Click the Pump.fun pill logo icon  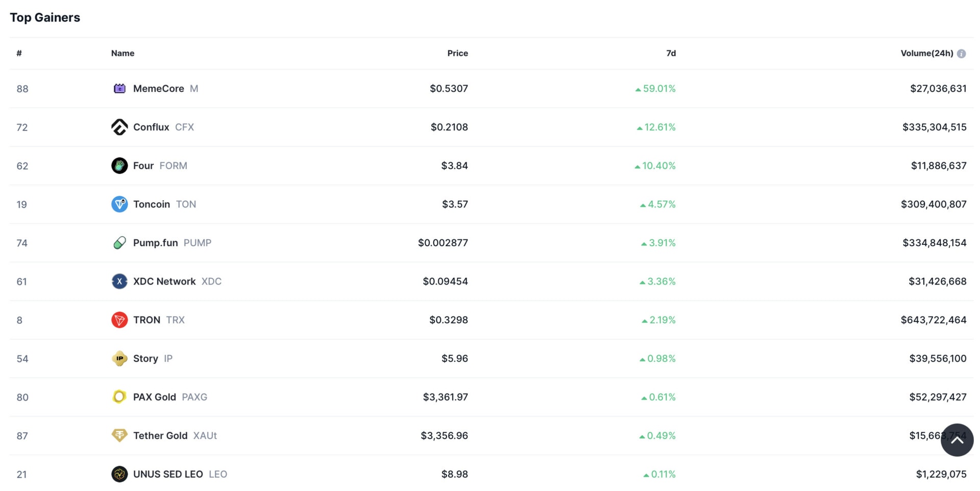coord(119,243)
